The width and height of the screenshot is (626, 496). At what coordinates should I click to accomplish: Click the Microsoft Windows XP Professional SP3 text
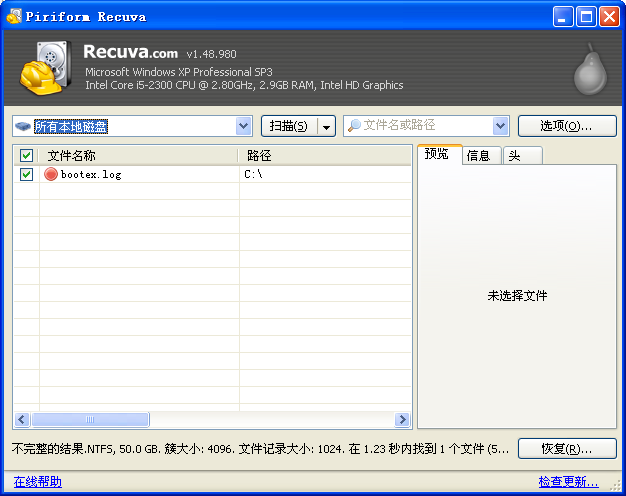tap(179, 72)
